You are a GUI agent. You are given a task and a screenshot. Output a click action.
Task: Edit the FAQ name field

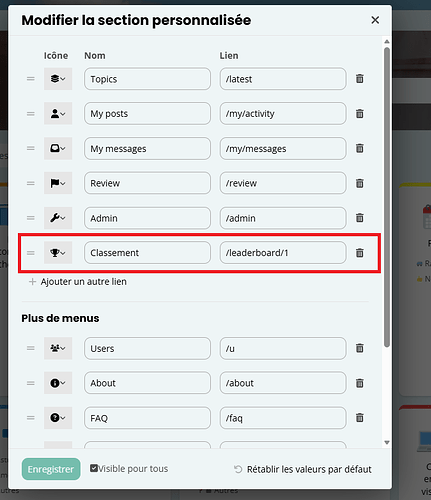point(147,418)
